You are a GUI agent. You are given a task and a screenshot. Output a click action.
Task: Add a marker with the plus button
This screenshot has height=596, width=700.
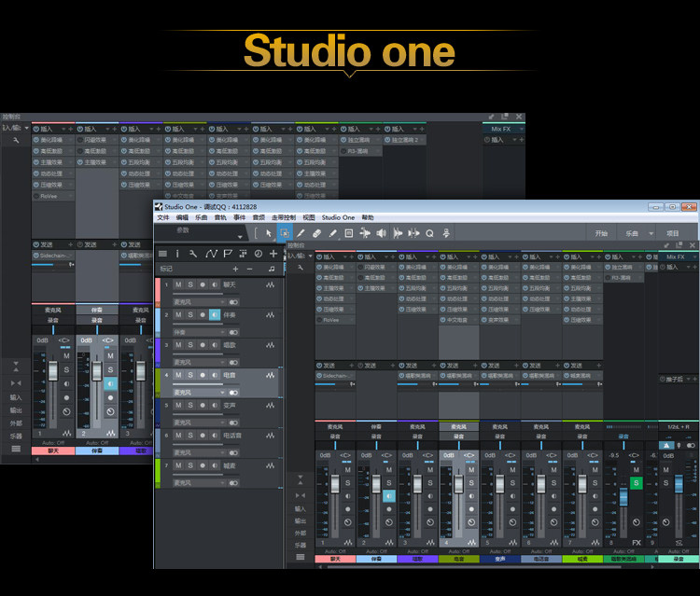235,269
